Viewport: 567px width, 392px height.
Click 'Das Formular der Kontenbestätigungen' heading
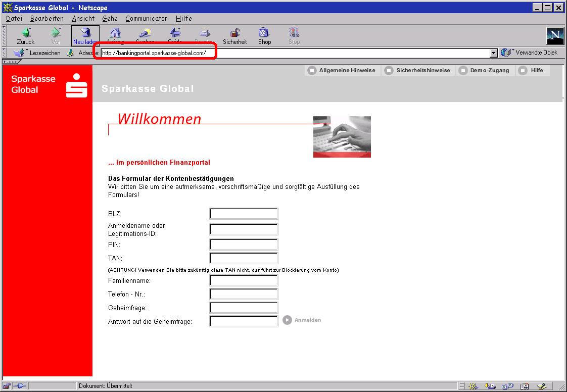coord(171,179)
